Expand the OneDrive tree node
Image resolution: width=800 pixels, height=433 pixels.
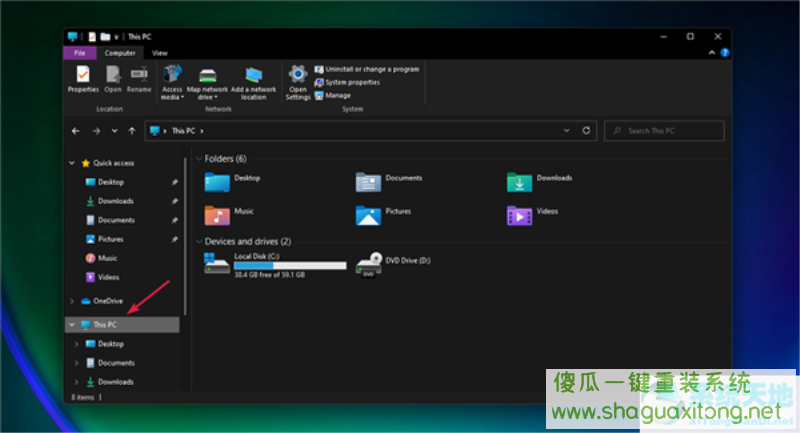(72, 301)
